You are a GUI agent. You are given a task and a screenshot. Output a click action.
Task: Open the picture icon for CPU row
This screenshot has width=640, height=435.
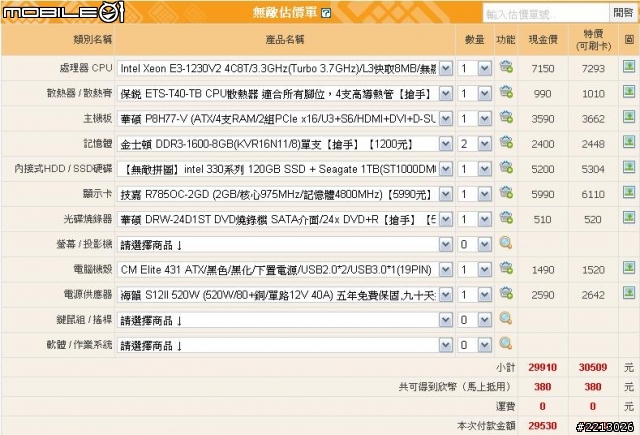(x=629, y=66)
